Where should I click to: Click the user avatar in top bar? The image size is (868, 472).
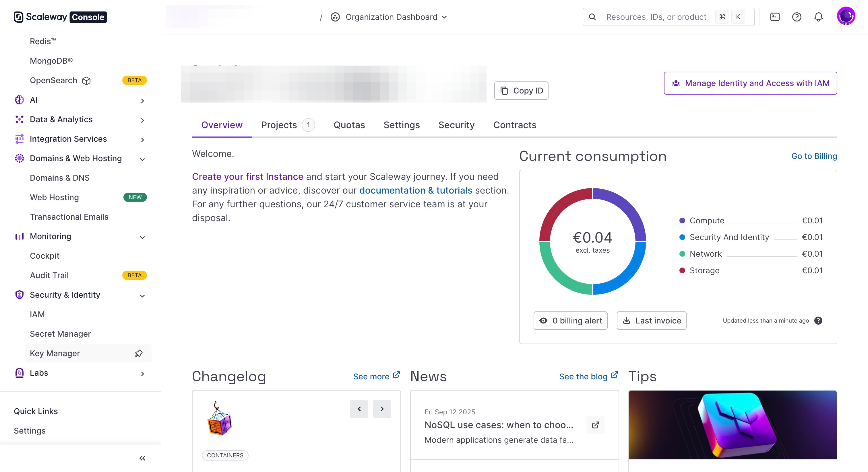pyautogui.click(x=846, y=16)
